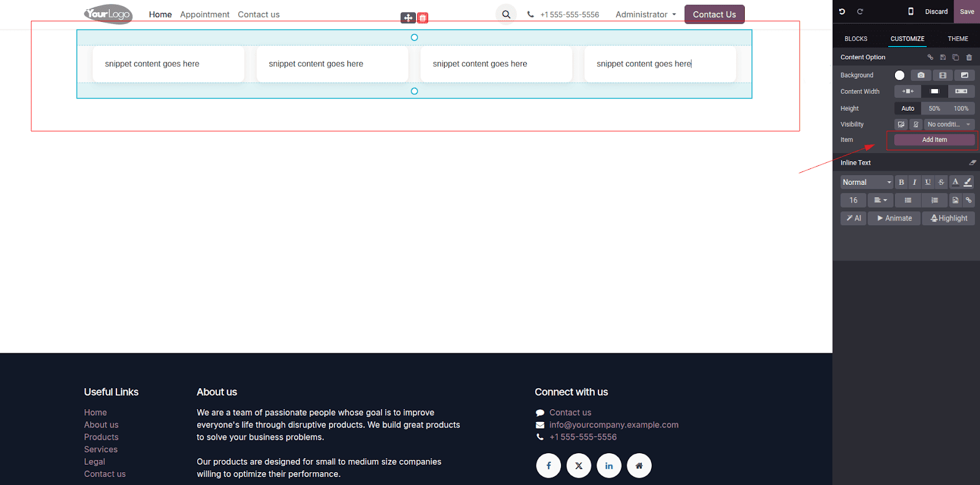
Task: Toggle hide on desktop visibility
Action: (x=901, y=124)
